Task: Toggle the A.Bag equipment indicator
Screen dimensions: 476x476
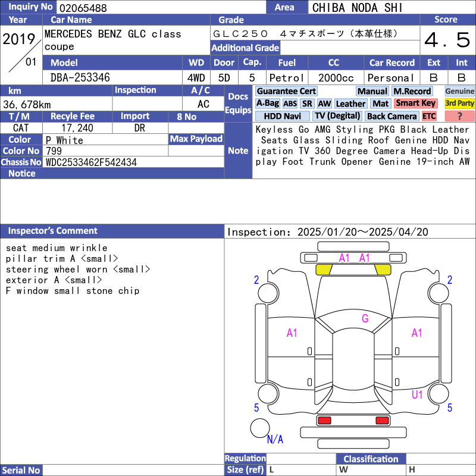Action: [x=267, y=104]
